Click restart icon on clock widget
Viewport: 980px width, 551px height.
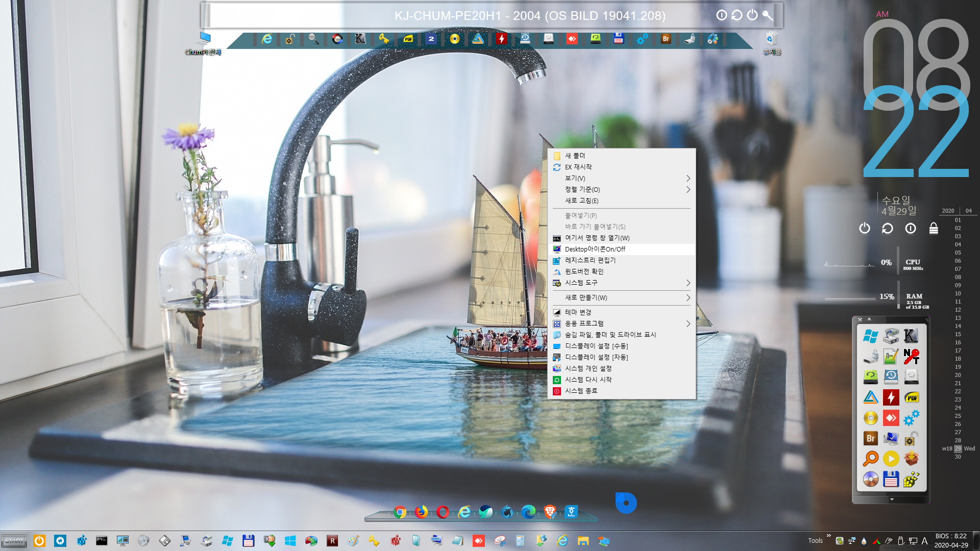coord(887,228)
